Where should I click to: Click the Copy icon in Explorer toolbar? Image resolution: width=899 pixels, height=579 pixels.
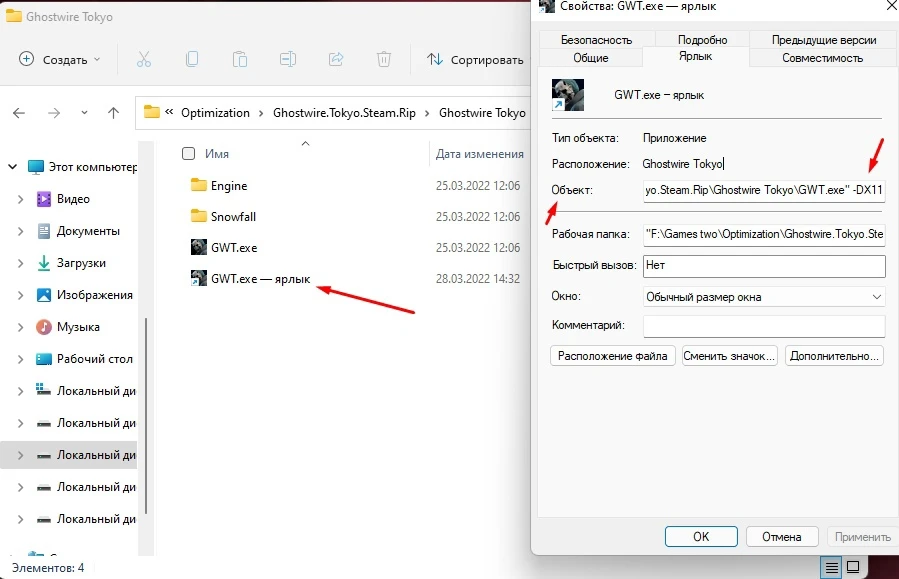(x=192, y=59)
